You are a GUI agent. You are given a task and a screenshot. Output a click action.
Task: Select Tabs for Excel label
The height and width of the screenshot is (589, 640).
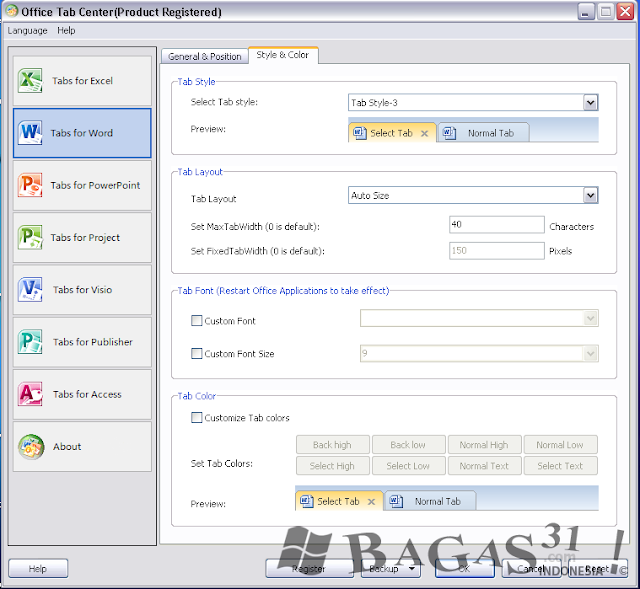pyautogui.click(x=82, y=81)
